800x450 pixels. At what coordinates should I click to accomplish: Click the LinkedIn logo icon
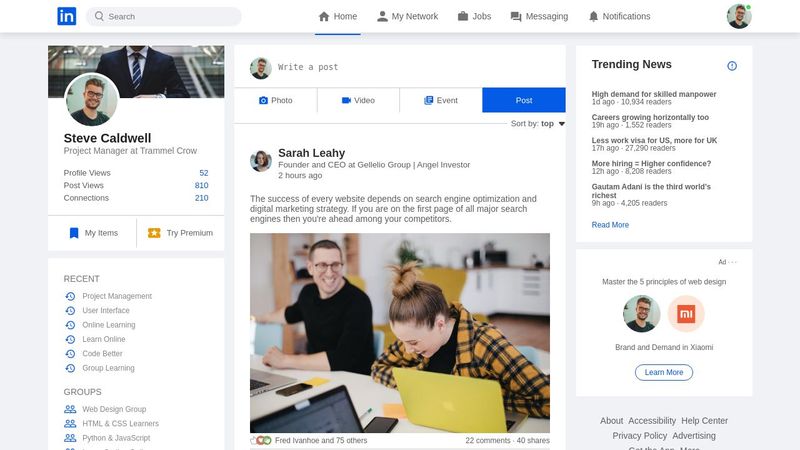(x=66, y=16)
